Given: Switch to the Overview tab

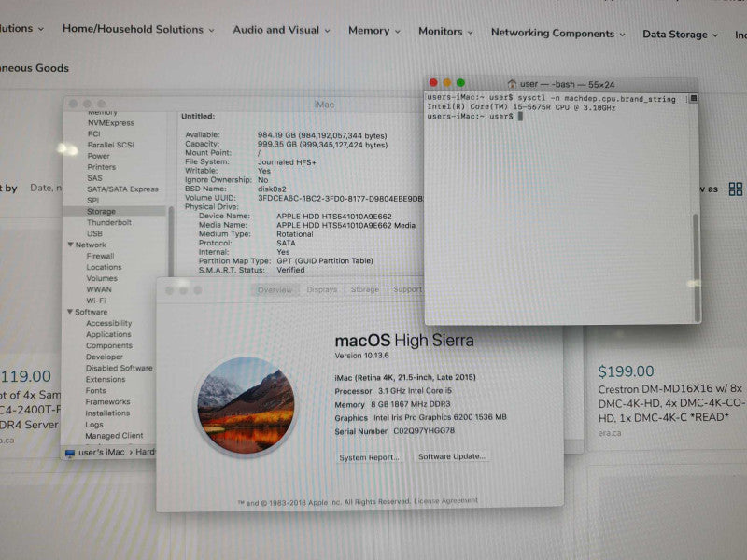Looking at the screenshot, I should pyautogui.click(x=275, y=290).
